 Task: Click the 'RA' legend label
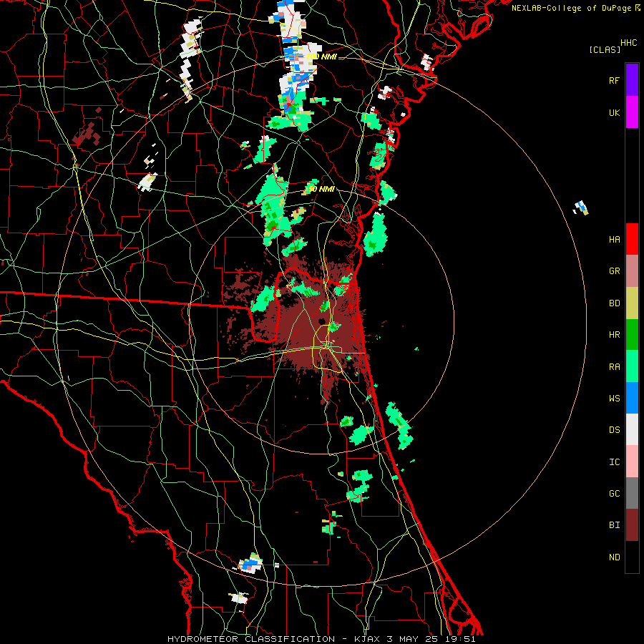(614, 367)
